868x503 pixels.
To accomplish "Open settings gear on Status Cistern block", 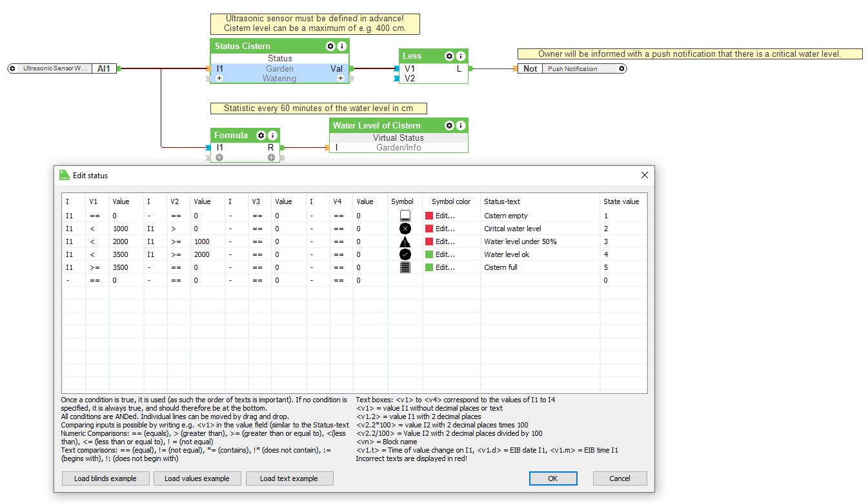I will [330, 46].
